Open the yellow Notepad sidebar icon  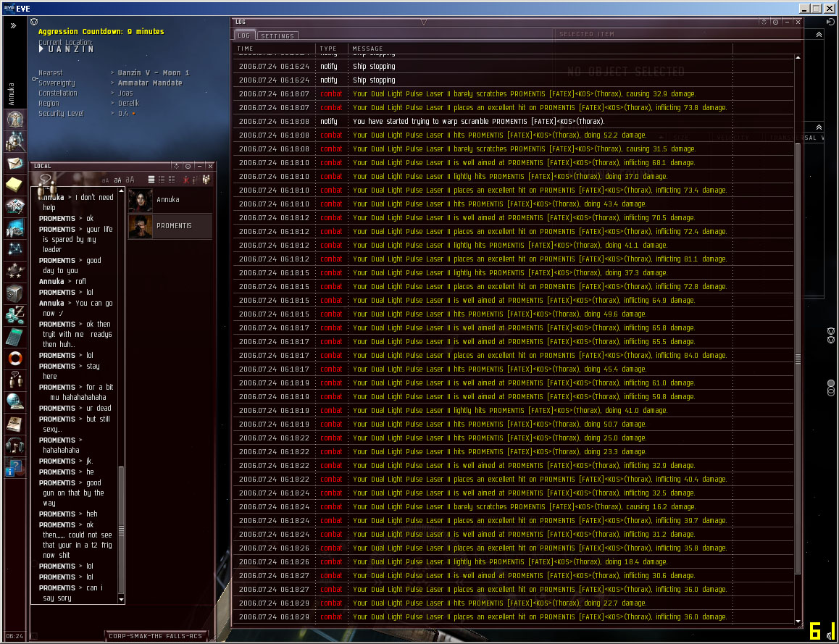click(x=14, y=184)
